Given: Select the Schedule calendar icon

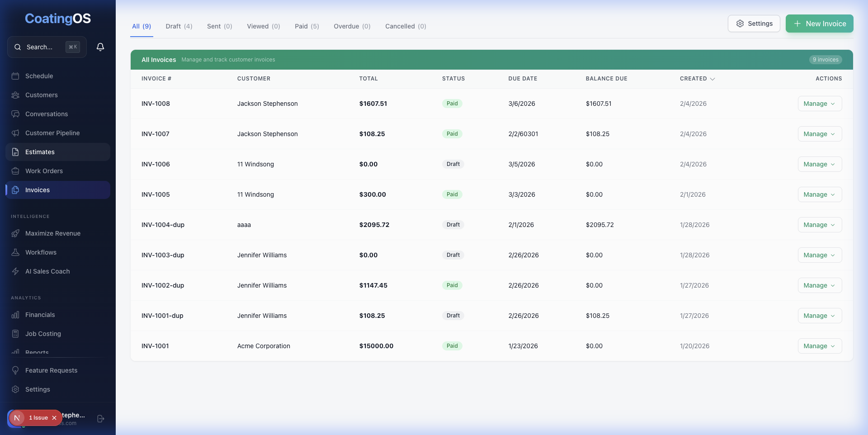Looking at the screenshot, I should 15,76.
